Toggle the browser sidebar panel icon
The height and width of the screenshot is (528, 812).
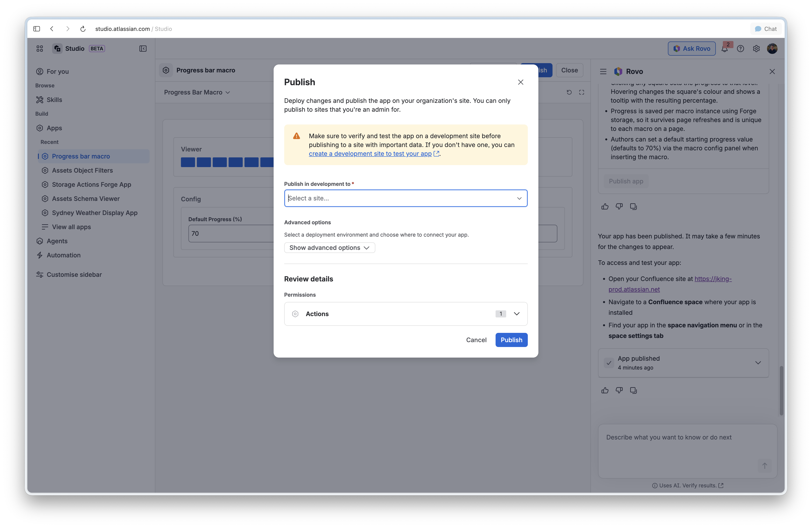coord(36,29)
